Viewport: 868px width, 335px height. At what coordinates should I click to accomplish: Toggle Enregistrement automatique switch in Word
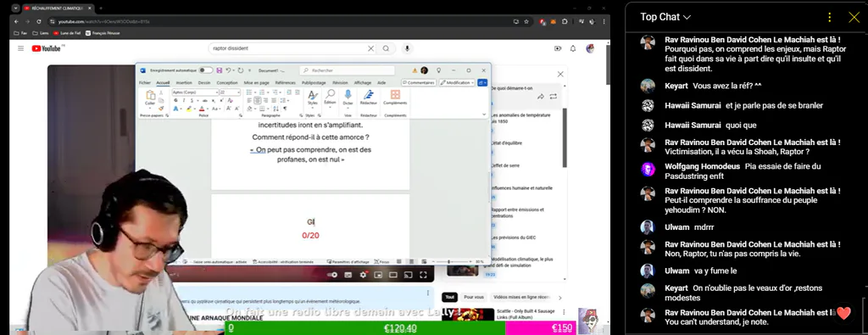[206, 70]
